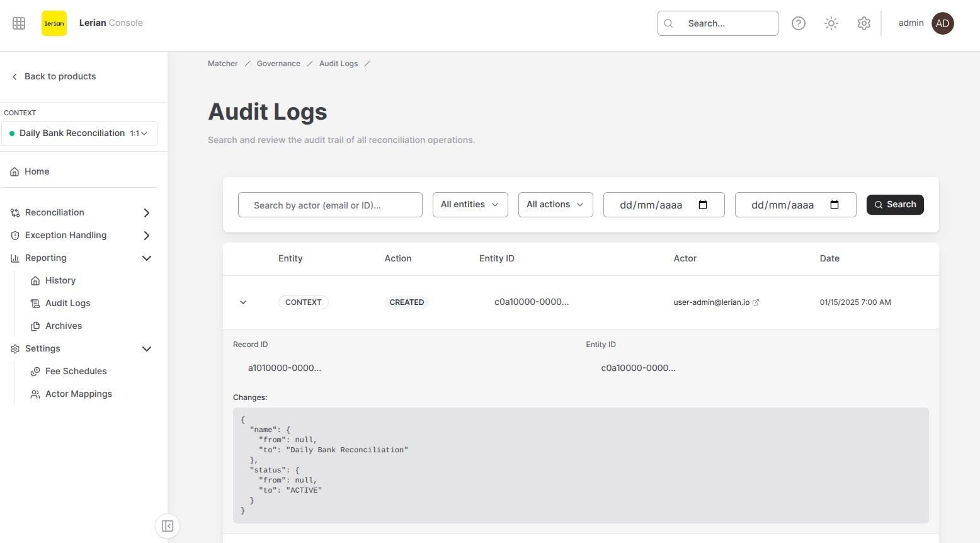Click Back to products link
The width and height of the screenshot is (980, 543).
click(x=60, y=76)
